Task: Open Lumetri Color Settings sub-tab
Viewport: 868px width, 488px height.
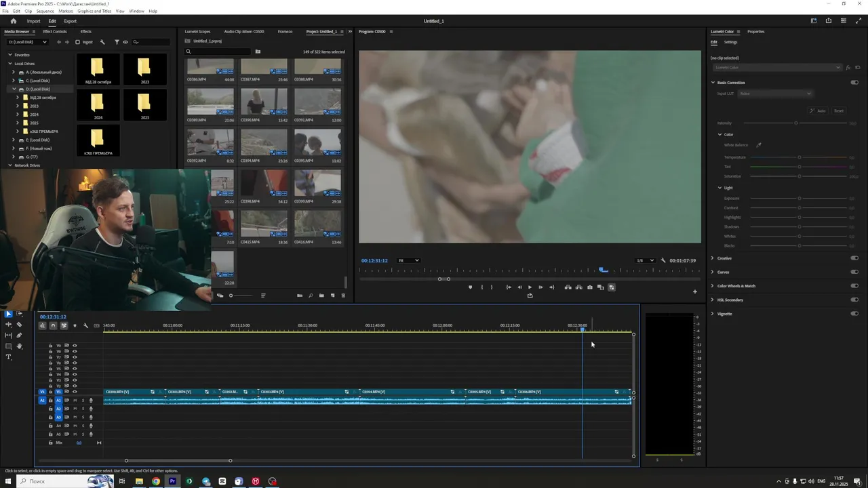Action: coord(730,42)
